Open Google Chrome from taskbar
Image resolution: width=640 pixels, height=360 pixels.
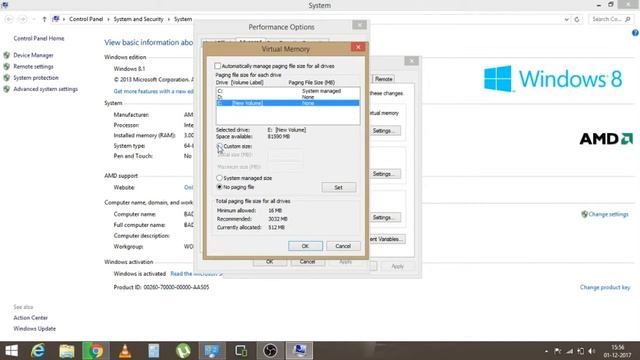[96, 351]
